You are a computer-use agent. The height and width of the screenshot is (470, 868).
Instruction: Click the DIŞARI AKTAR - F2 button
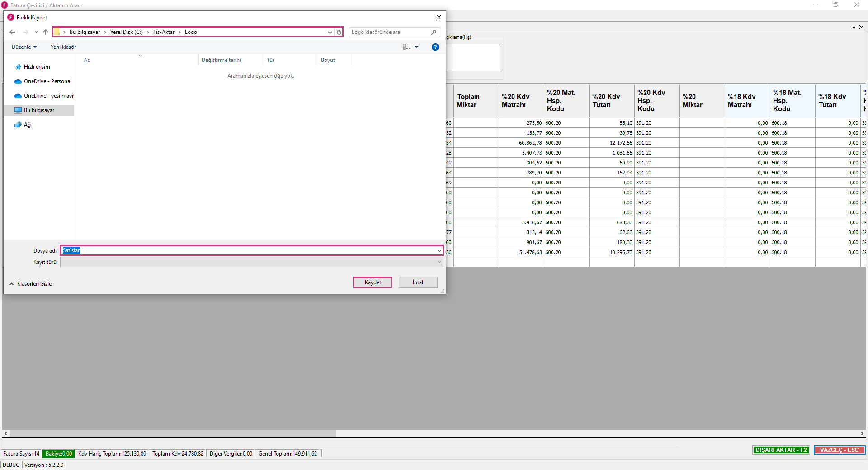tap(781, 450)
